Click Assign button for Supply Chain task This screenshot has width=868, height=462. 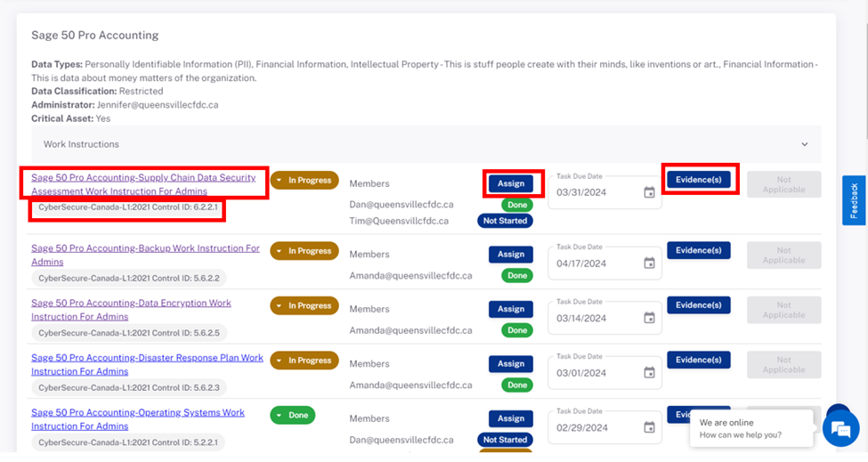point(510,183)
